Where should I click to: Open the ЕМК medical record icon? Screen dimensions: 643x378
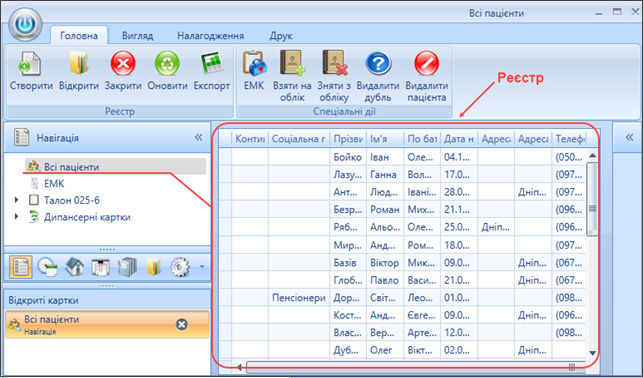(x=254, y=63)
